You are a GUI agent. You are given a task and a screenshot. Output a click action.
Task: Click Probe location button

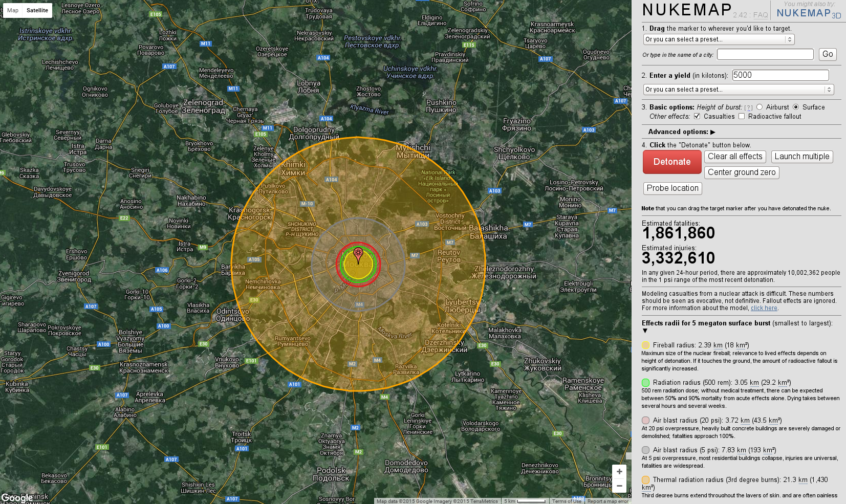[x=673, y=188]
